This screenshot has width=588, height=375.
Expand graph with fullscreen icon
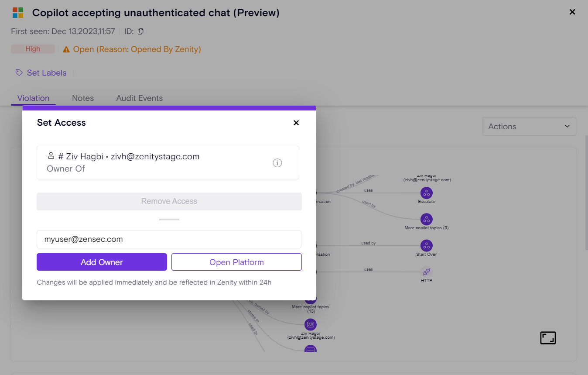(x=548, y=338)
